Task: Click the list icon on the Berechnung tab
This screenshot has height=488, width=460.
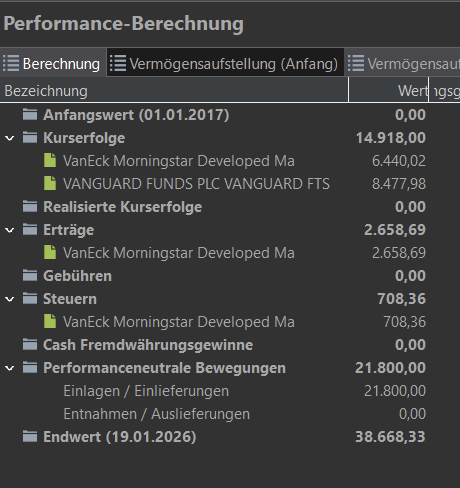Action: tap(11, 63)
